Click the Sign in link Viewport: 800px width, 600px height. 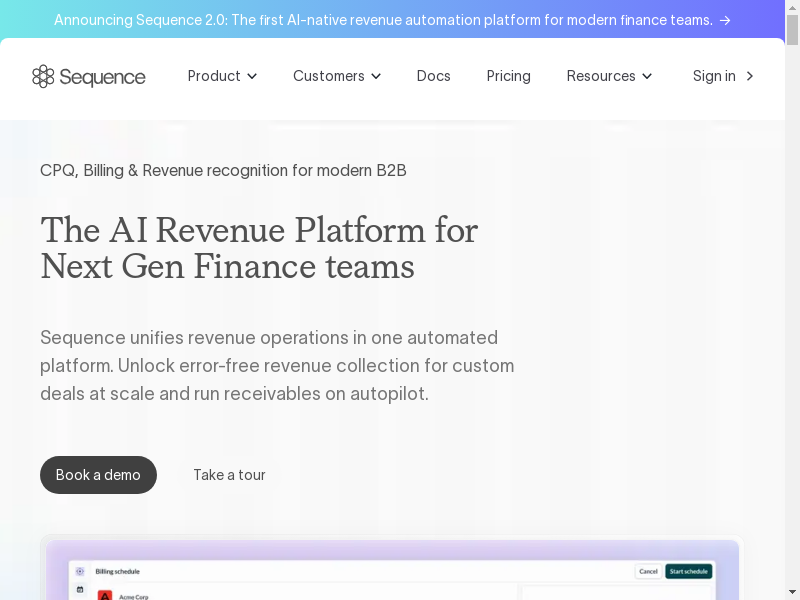tap(714, 76)
